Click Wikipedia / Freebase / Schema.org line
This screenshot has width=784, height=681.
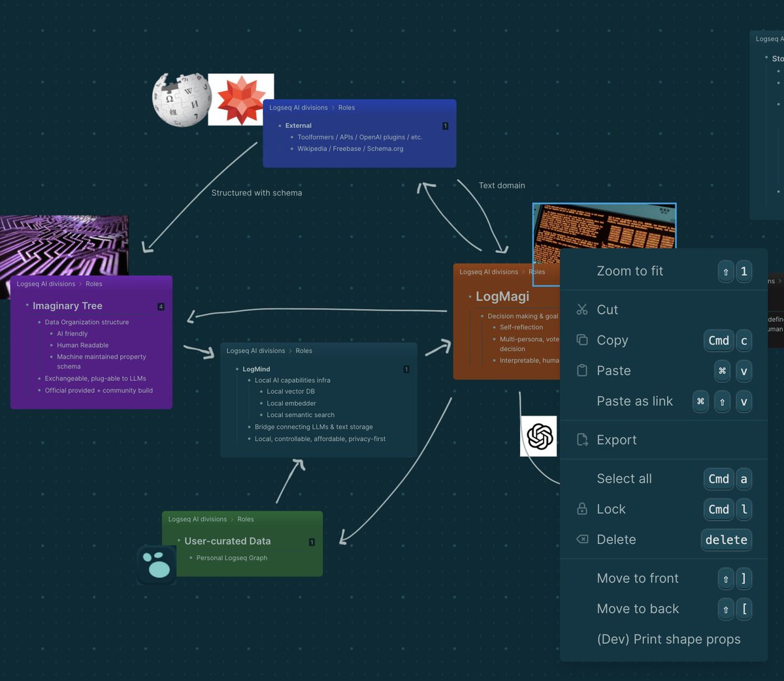pyautogui.click(x=350, y=149)
